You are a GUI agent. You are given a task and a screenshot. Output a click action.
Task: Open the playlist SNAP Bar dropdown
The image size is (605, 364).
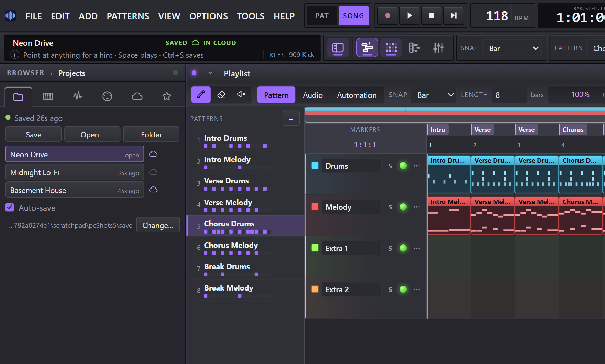click(x=435, y=95)
